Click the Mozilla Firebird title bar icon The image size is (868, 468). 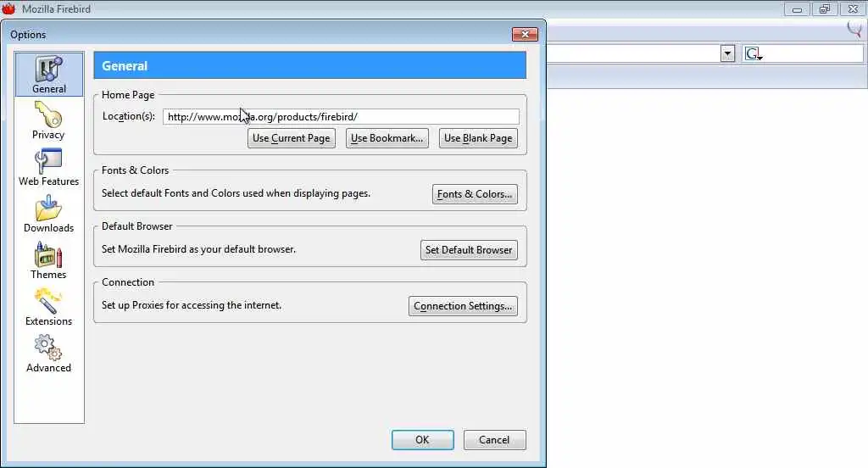(8, 8)
